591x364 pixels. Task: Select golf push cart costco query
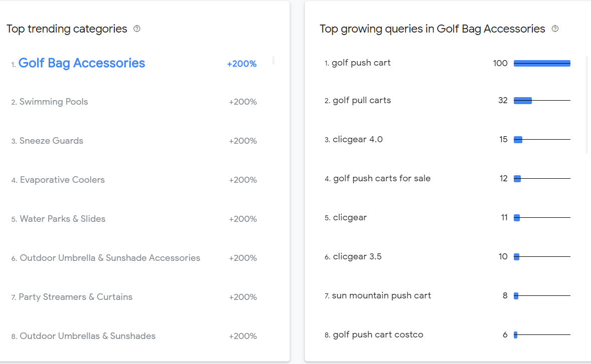[378, 334]
